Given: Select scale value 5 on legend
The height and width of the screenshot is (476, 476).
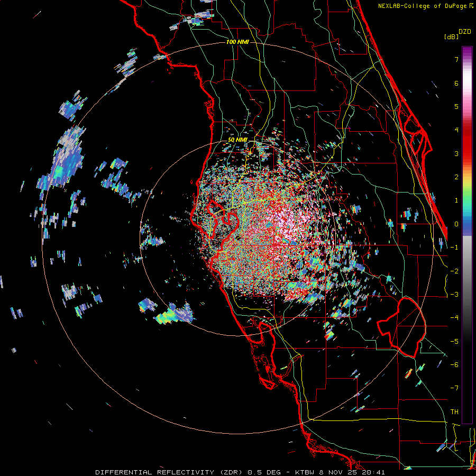Looking at the screenshot, I should 456,106.
